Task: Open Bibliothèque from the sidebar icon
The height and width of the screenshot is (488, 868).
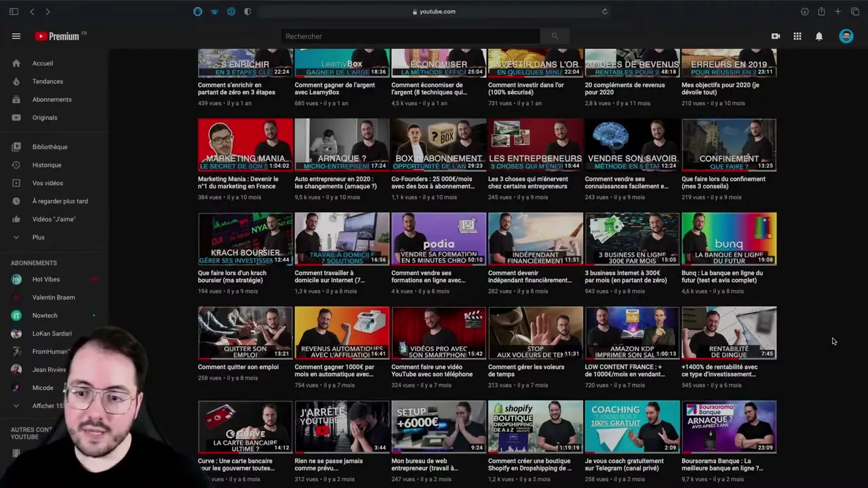Action: coord(16,146)
